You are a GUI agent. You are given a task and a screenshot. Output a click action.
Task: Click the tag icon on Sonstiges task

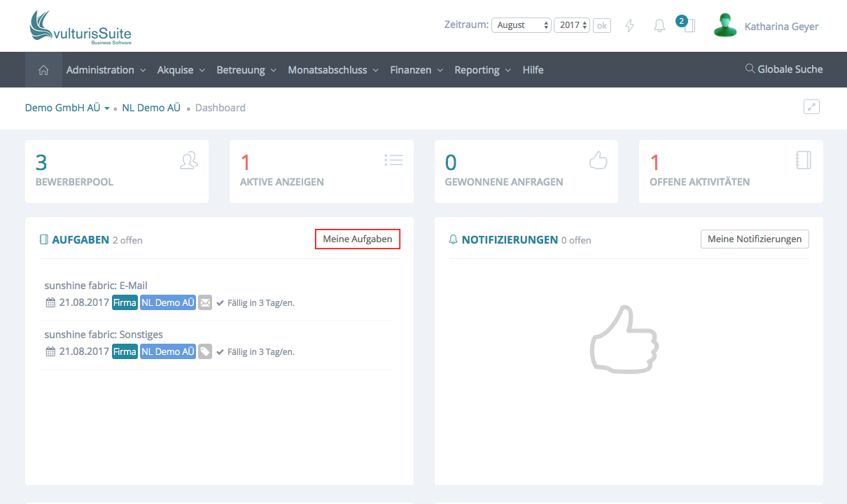pyautogui.click(x=205, y=351)
